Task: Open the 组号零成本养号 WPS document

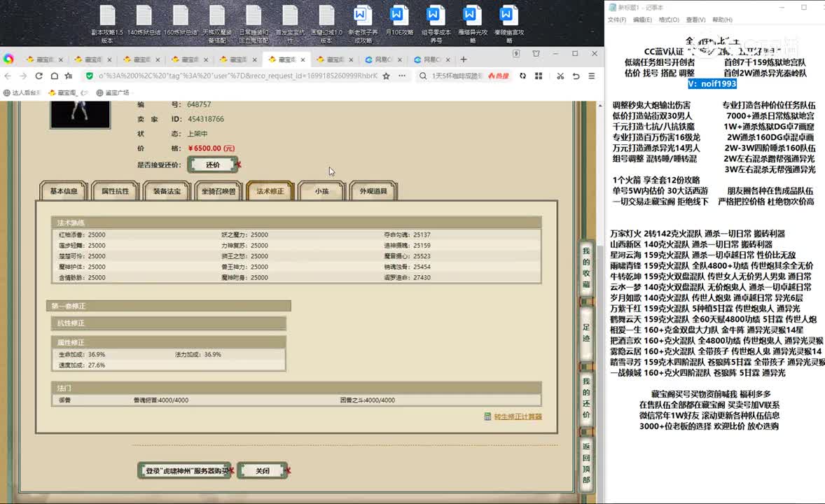Action: click(x=436, y=24)
